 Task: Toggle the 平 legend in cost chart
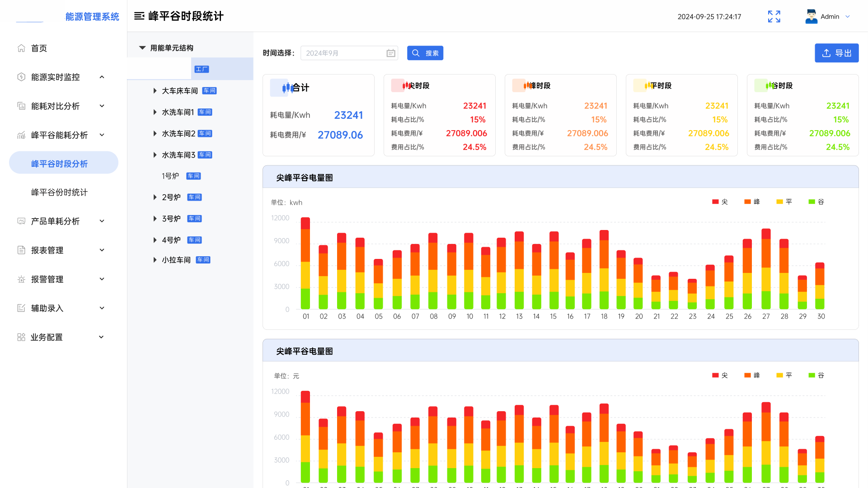(x=784, y=375)
